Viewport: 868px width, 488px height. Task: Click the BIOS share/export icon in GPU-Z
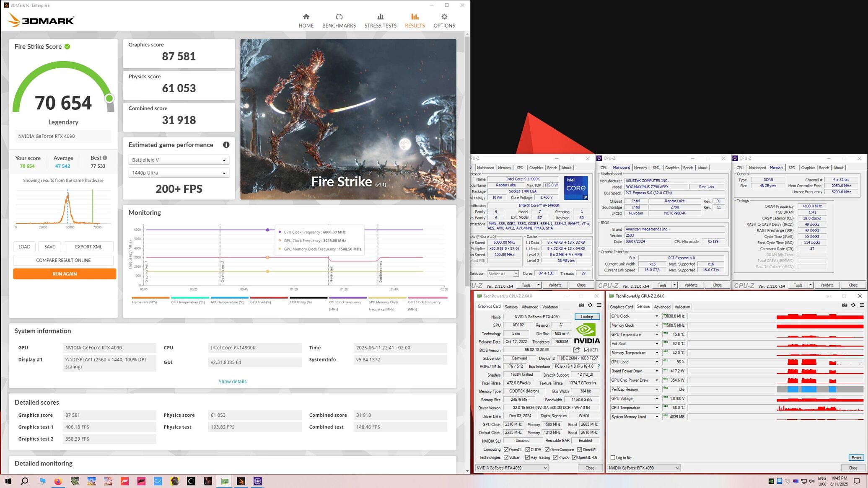click(x=577, y=350)
